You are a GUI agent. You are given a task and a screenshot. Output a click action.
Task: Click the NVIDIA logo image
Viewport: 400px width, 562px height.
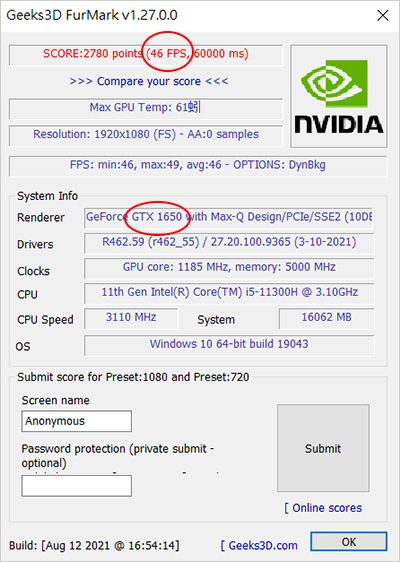(x=339, y=96)
